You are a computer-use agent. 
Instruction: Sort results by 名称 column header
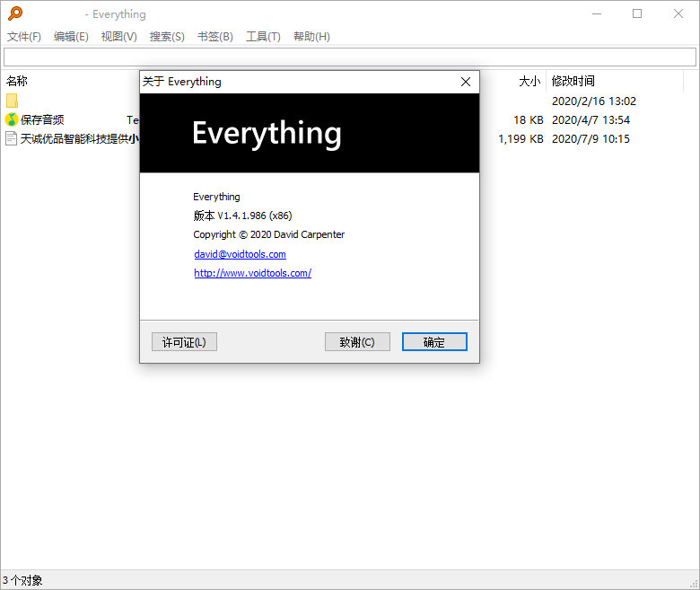(16, 81)
